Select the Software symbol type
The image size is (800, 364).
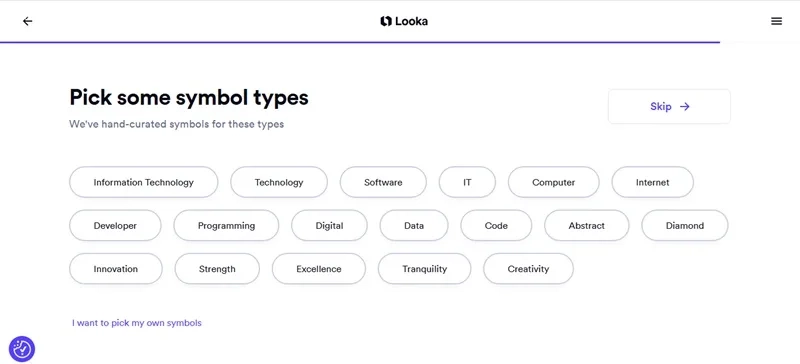click(383, 182)
